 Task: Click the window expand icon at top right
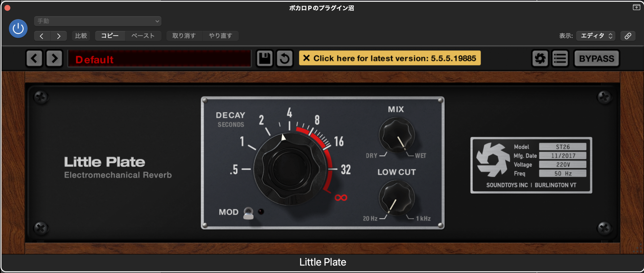[x=636, y=7]
